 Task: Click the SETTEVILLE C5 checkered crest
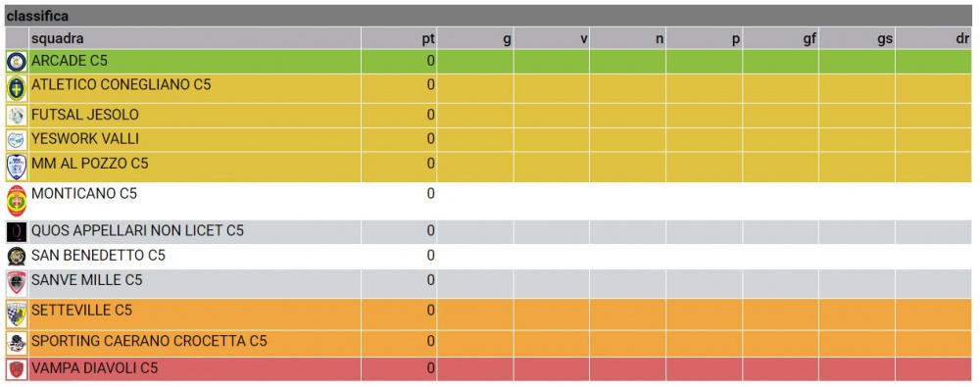pos(17,314)
